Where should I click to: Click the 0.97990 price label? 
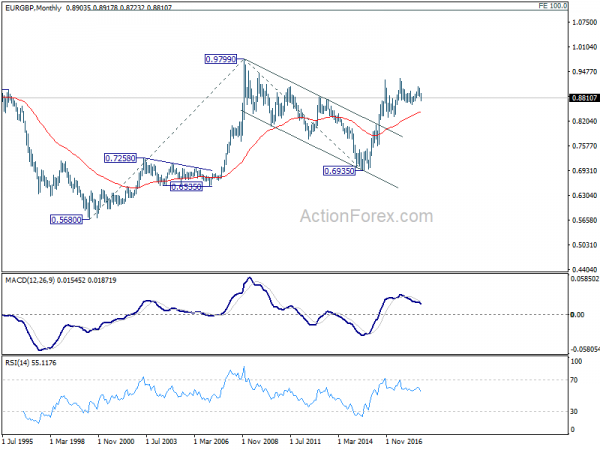click(x=221, y=59)
